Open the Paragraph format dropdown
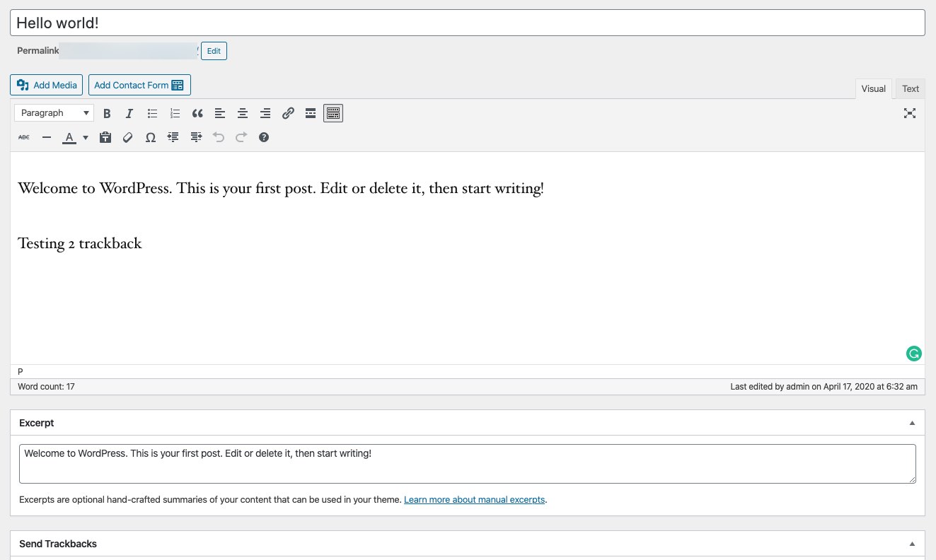The image size is (936, 560). [x=54, y=113]
